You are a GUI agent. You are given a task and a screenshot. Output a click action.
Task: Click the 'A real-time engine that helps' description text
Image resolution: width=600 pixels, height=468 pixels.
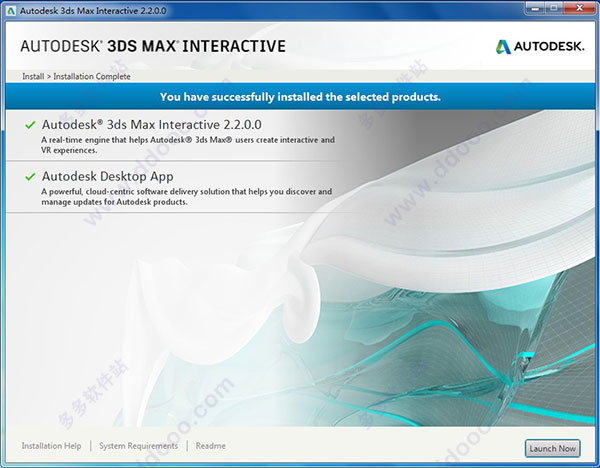(x=188, y=145)
